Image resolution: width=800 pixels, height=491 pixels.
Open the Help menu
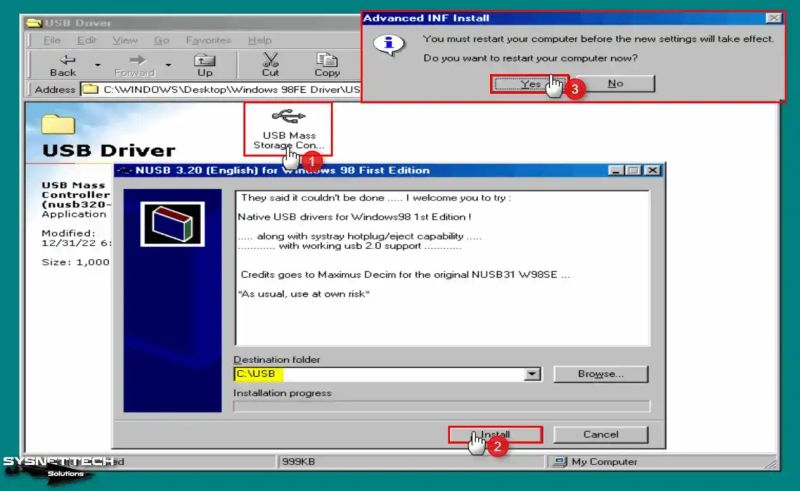260,40
